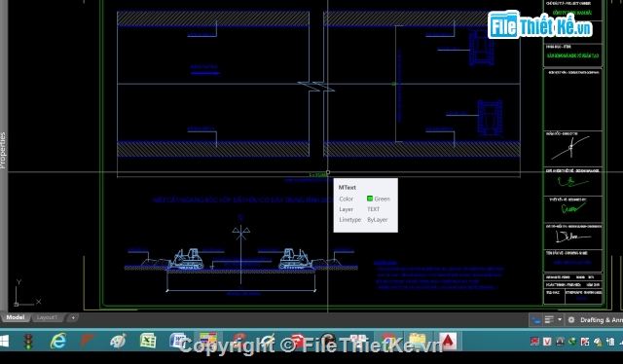Screen dimensions: 623x364
Task: Switch to the Model tab
Action: tap(16, 317)
